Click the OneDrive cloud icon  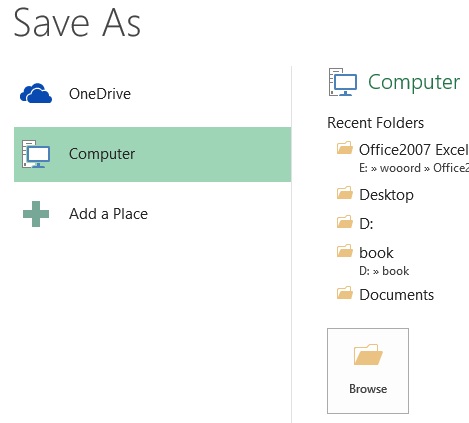pyautogui.click(x=36, y=93)
